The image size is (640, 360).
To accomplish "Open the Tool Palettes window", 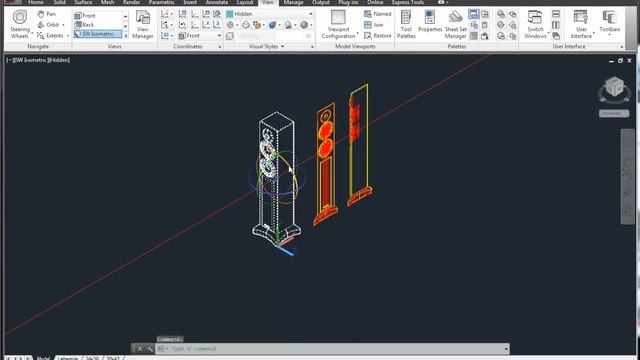I will pos(406,24).
